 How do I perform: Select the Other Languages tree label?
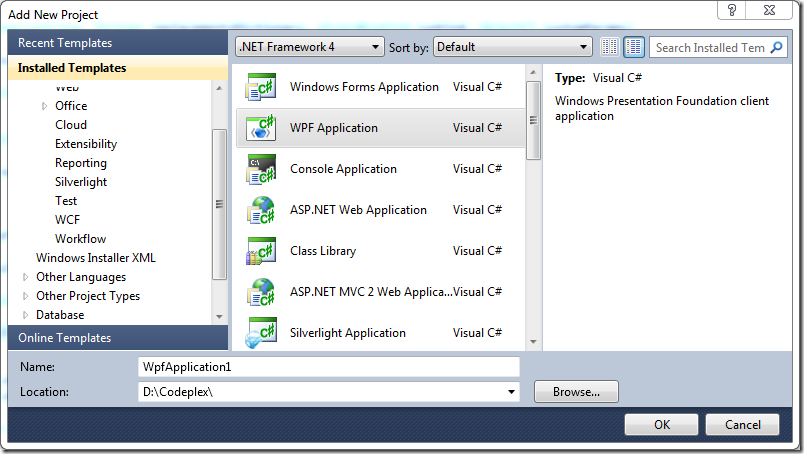[x=81, y=277]
